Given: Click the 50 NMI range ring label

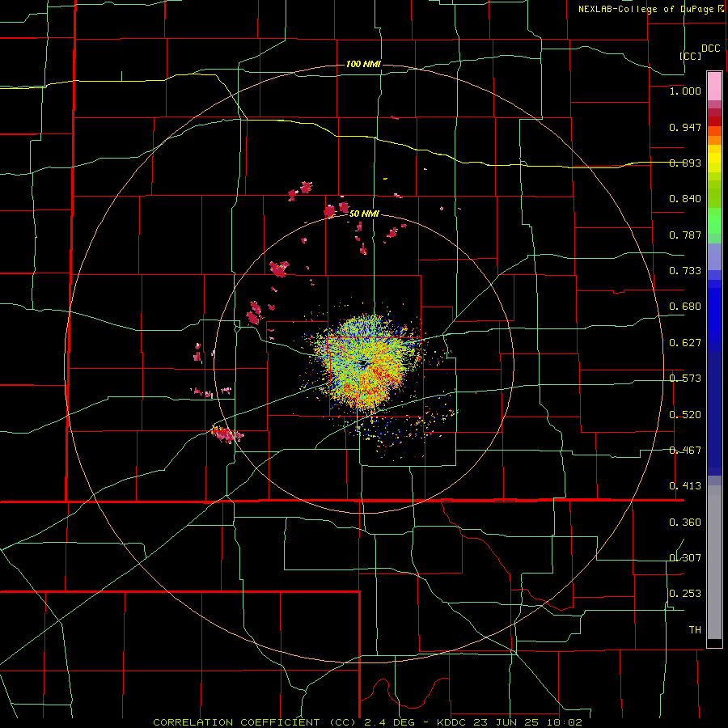Looking at the screenshot, I should point(364,214).
